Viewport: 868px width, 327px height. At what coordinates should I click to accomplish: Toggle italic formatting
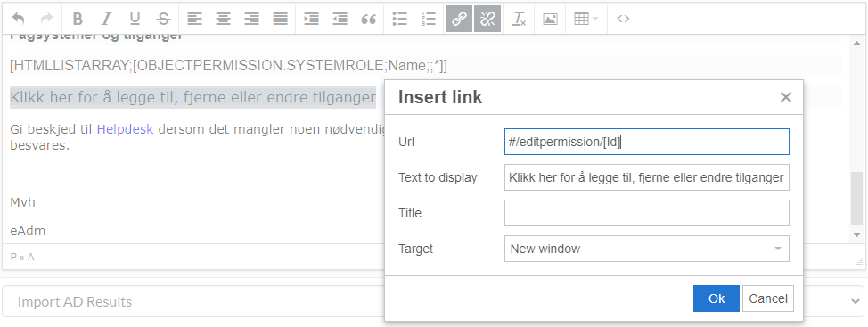(106, 19)
